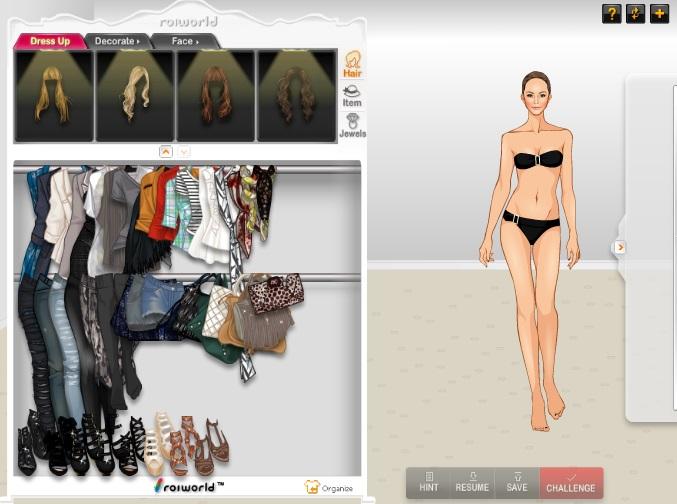Pick the leopard print handbag
The image size is (677, 504).
(276, 293)
